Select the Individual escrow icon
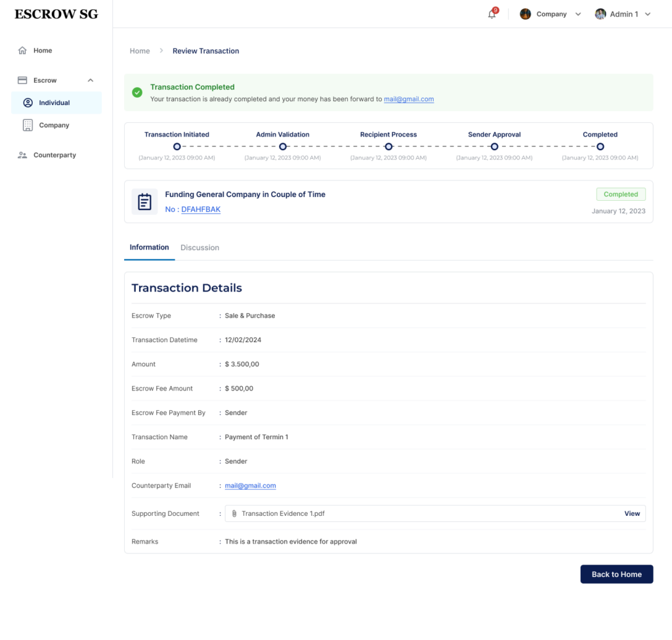Viewport: 672px width, 640px height. [x=27, y=102]
